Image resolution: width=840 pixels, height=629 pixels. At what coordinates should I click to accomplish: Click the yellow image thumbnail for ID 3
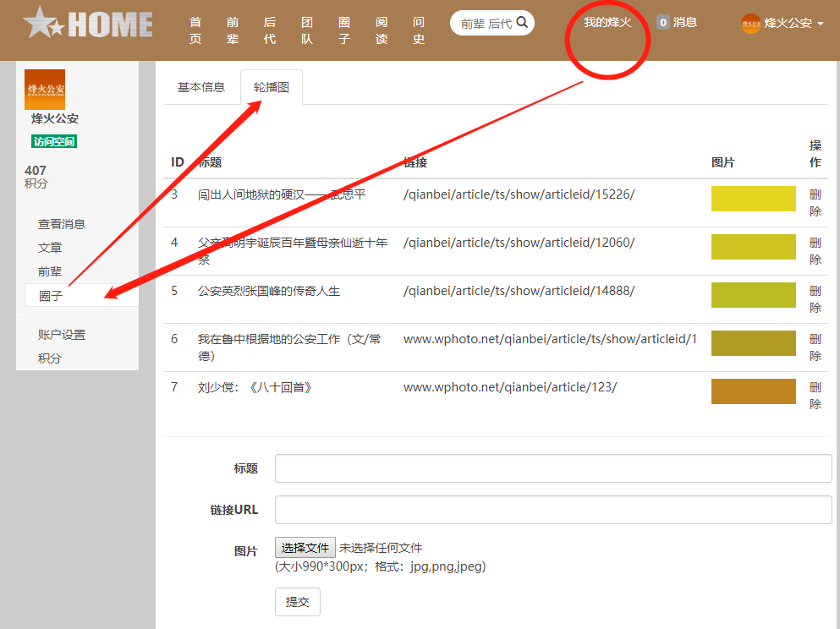click(x=753, y=199)
